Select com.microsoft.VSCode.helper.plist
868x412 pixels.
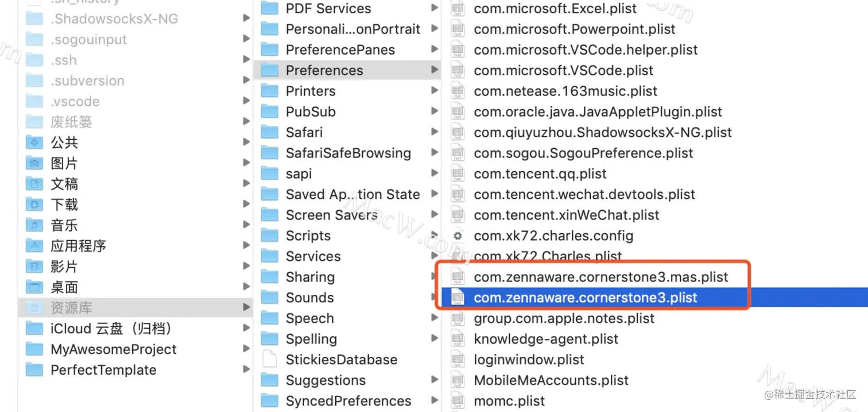[586, 50]
